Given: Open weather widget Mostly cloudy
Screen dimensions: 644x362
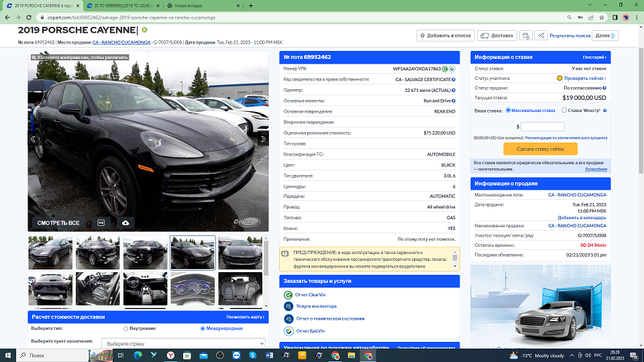Looking at the screenshot, I should click(x=537, y=355).
